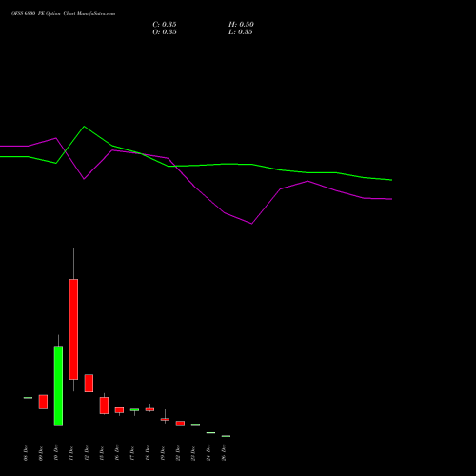Image resolution: width=476 pixels, height=476 pixels.
Task: Click the "16 Dec" date axis label
Action: tap(117, 453)
